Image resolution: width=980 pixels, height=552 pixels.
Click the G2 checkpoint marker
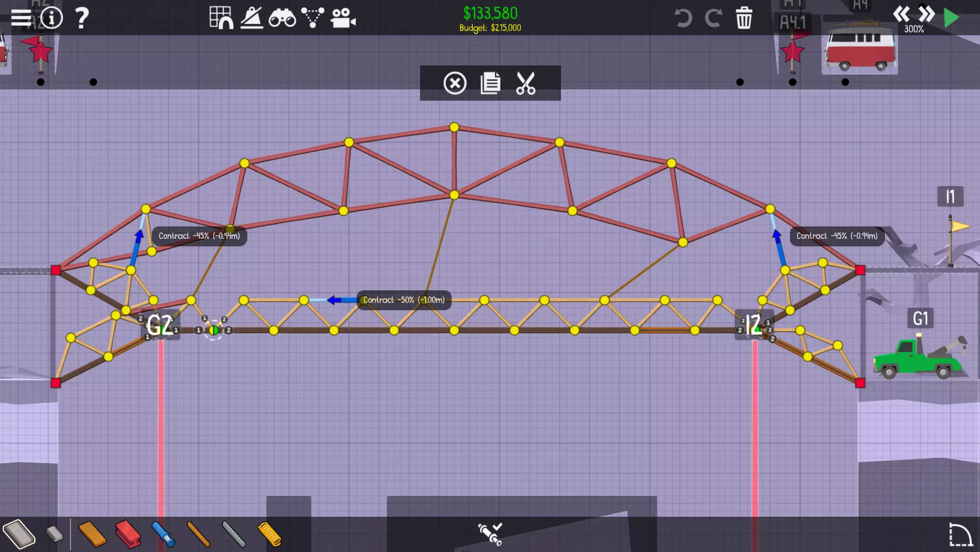click(x=160, y=325)
